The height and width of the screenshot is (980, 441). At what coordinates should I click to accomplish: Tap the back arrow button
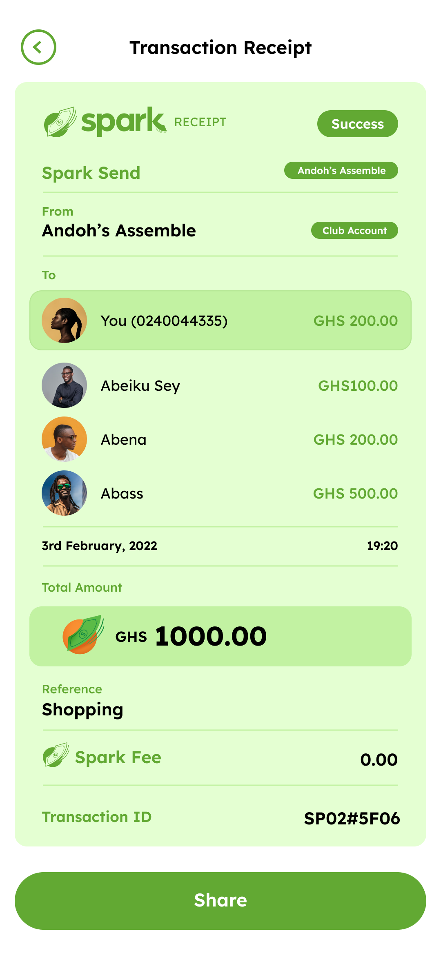point(38,47)
